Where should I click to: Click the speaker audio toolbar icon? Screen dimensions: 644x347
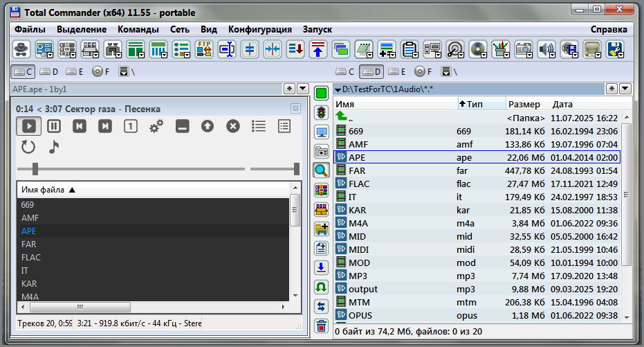[x=546, y=50]
